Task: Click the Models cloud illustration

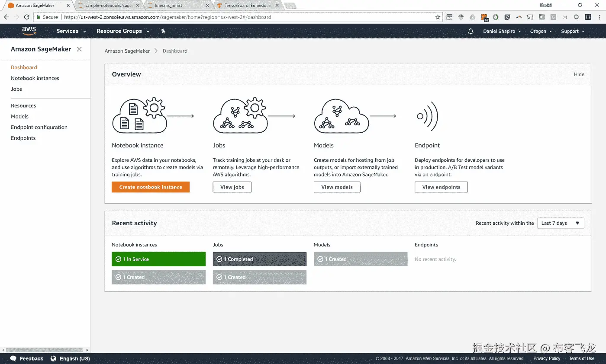Action: 341,116
